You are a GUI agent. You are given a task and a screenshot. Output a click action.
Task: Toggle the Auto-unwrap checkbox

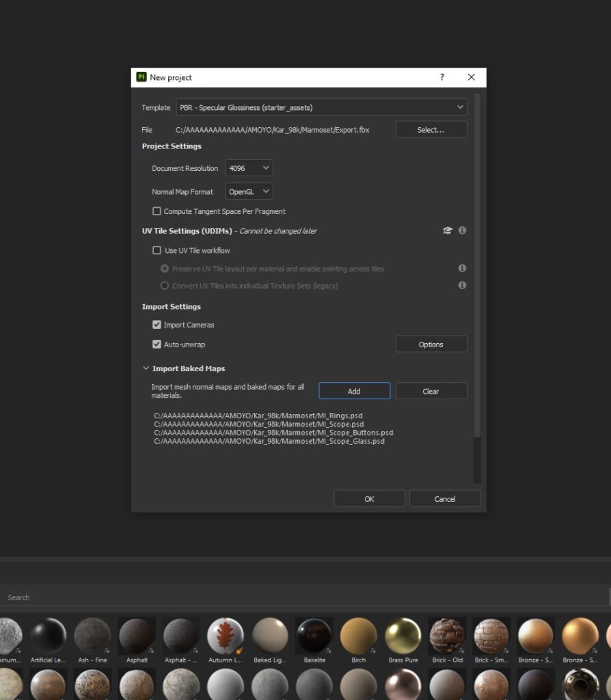157,345
